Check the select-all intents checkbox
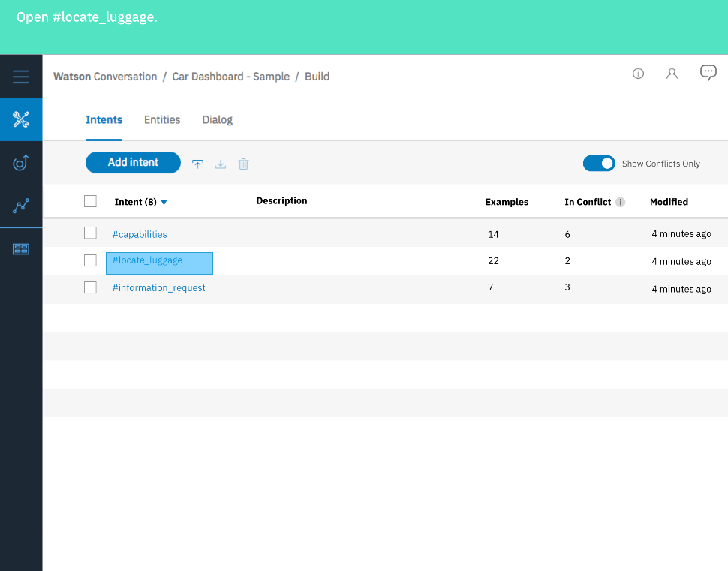The image size is (728, 571). coord(90,201)
